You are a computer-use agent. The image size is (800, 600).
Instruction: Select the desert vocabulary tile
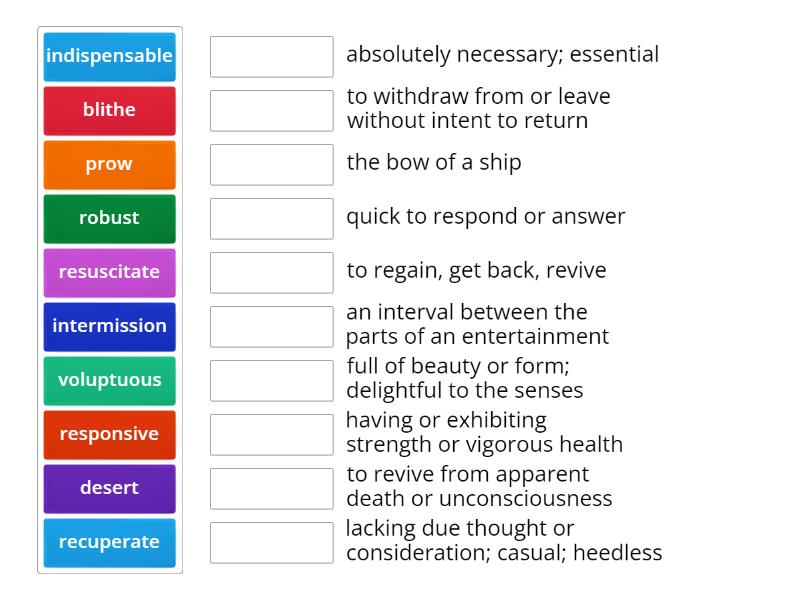tap(109, 488)
